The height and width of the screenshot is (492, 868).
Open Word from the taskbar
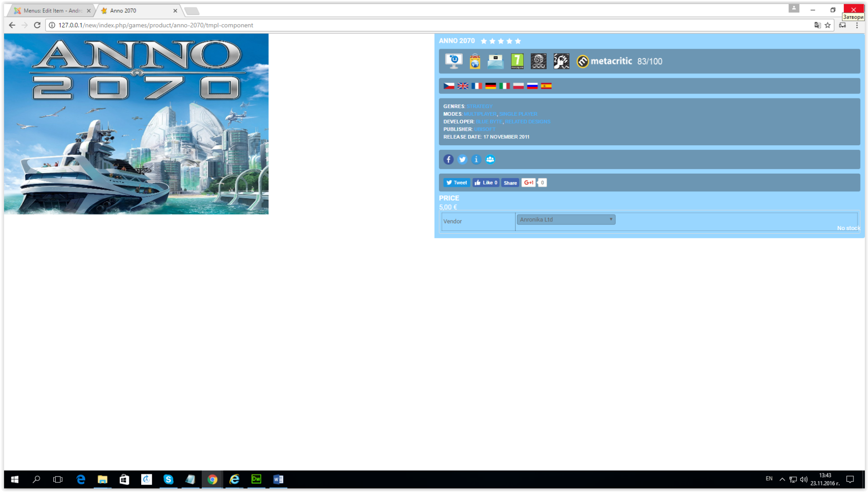(x=278, y=479)
